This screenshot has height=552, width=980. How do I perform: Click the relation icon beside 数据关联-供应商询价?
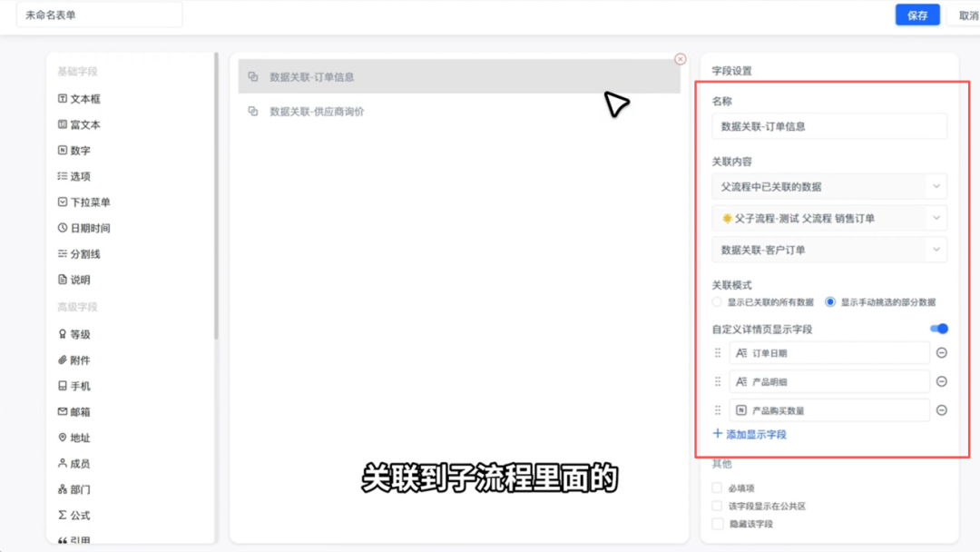(x=253, y=111)
